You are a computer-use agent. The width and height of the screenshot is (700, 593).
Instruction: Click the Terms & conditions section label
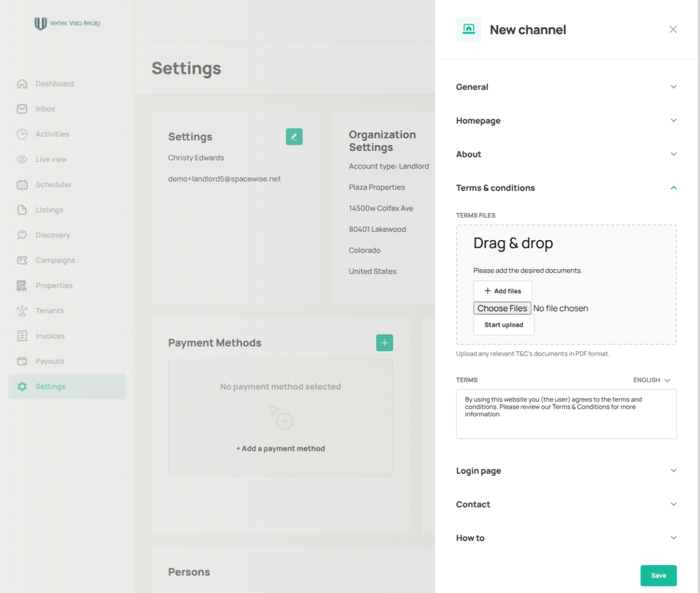point(495,188)
